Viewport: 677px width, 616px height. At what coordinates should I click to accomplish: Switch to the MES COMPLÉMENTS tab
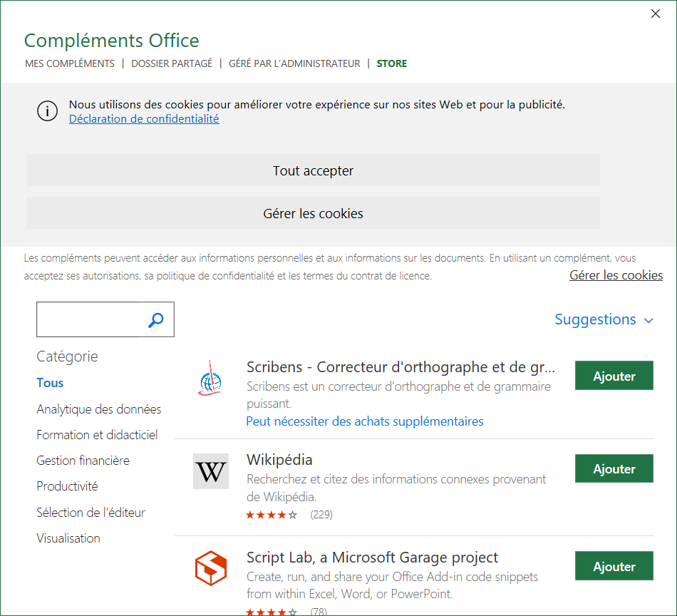tap(70, 63)
